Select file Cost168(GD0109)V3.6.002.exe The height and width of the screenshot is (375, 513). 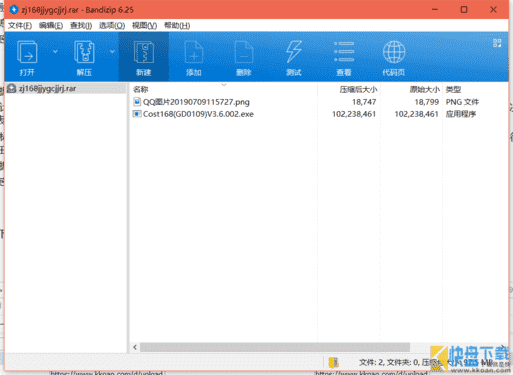click(198, 114)
